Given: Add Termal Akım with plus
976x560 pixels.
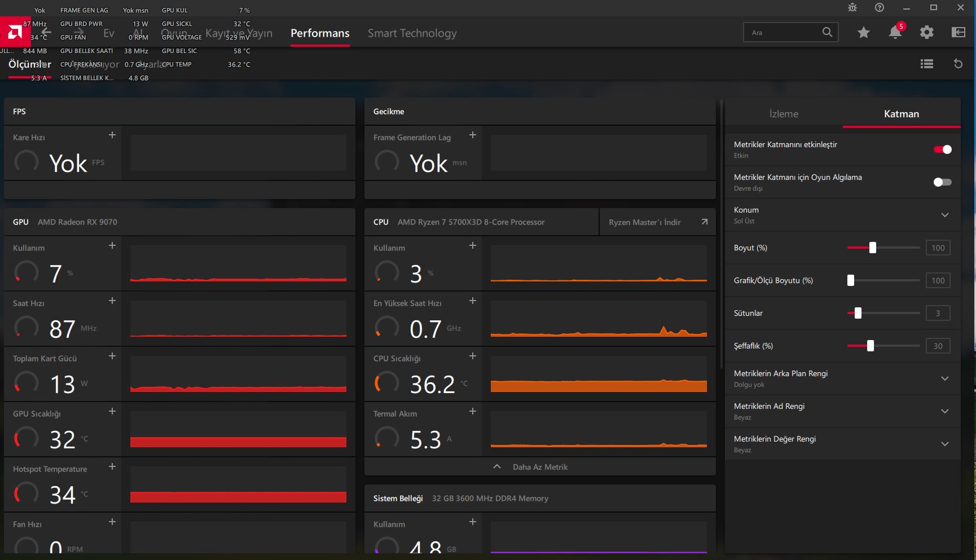Looking at the screenshot, I should click(x=473, y=411).
